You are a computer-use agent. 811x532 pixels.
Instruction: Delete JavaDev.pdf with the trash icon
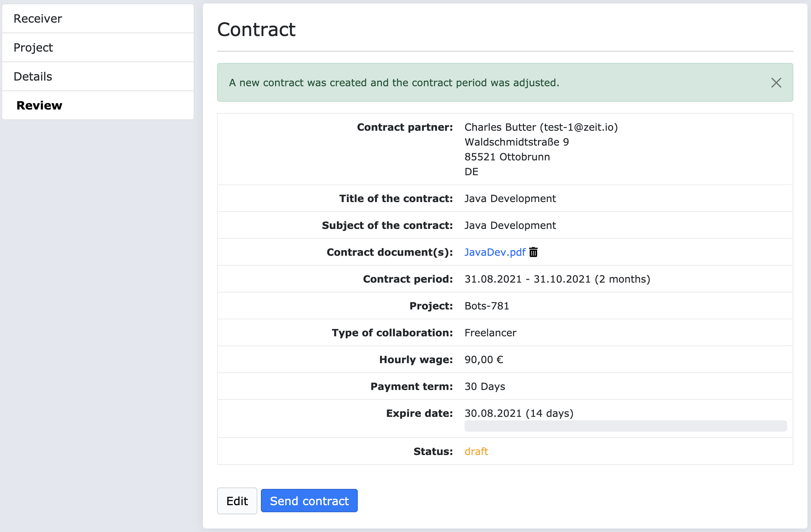[533, 252]
